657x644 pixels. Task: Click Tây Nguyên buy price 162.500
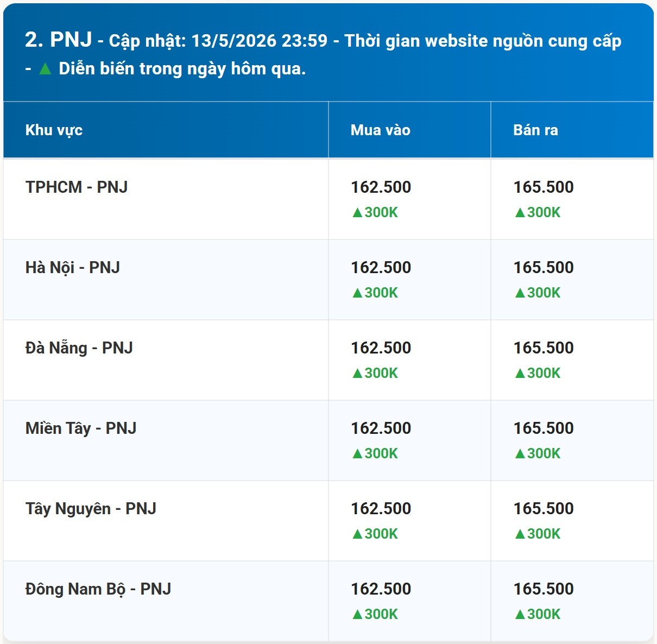click(x=381, y=509)
